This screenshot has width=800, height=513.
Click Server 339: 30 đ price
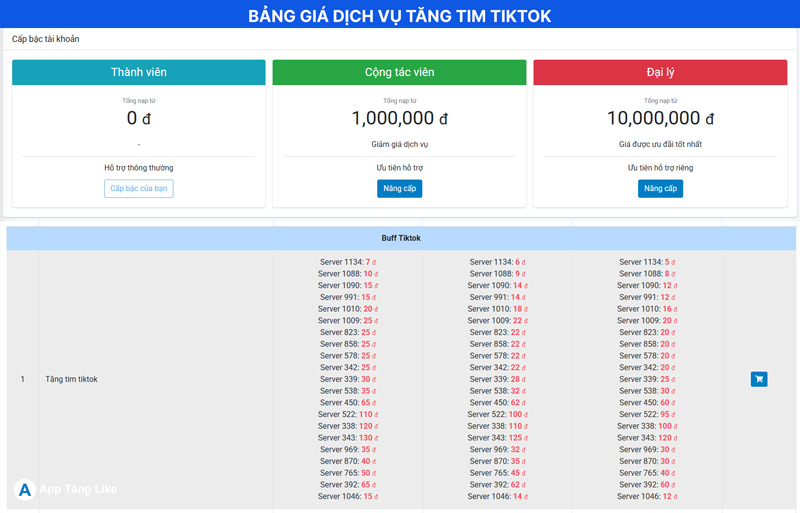348,379
